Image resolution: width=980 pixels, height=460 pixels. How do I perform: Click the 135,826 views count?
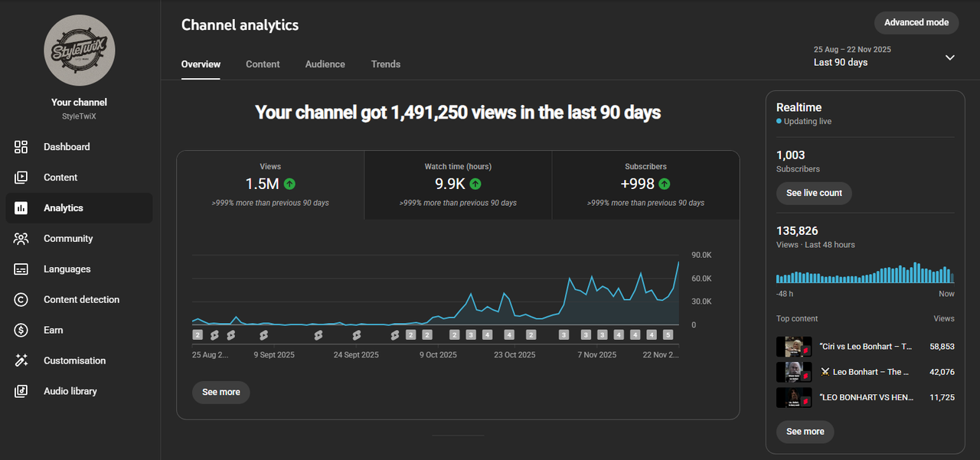(797, 230)
